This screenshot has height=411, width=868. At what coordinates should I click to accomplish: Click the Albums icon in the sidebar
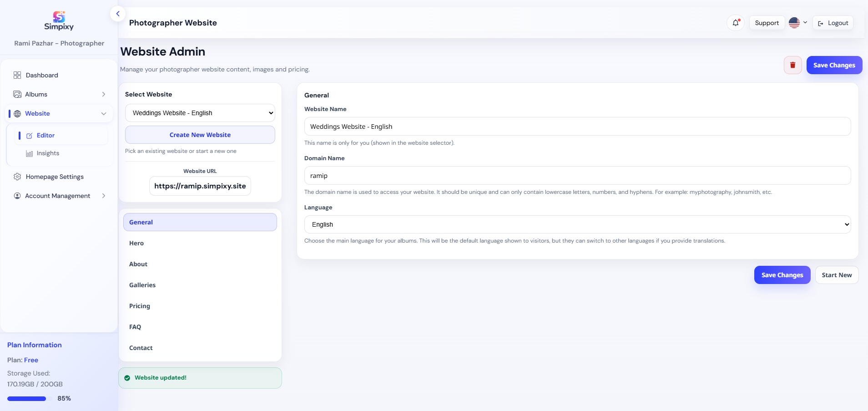pyautogui.click(x=17, y=94)
